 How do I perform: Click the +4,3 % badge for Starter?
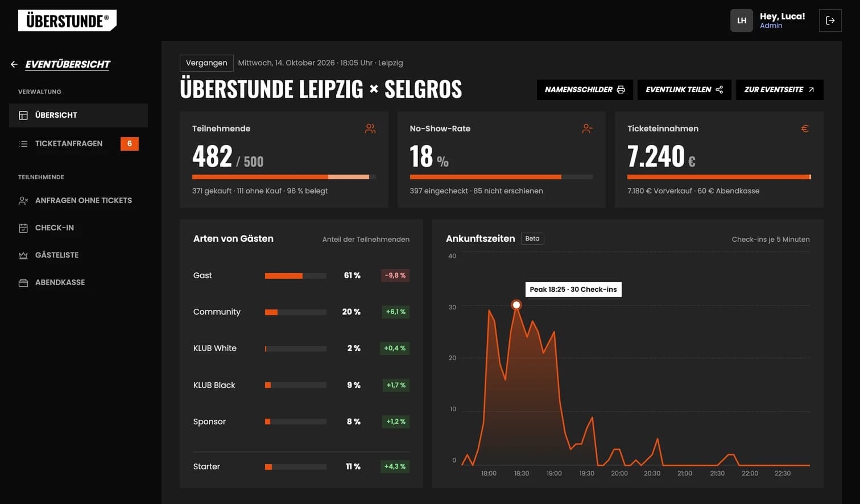click(395, 467)
